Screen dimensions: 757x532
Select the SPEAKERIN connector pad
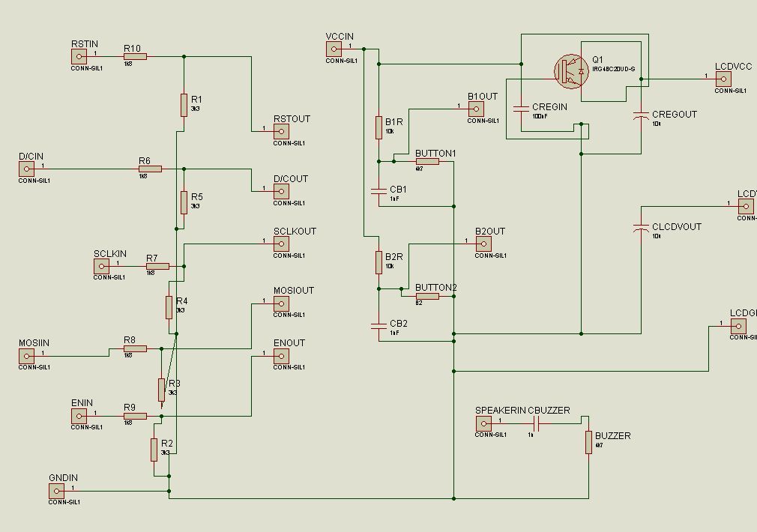coord(483,423)
